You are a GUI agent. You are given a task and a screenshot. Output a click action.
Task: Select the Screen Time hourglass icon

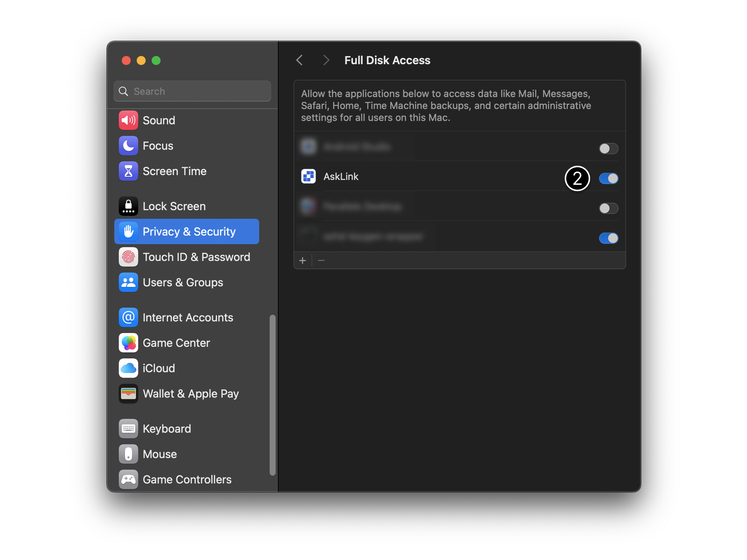128,171
